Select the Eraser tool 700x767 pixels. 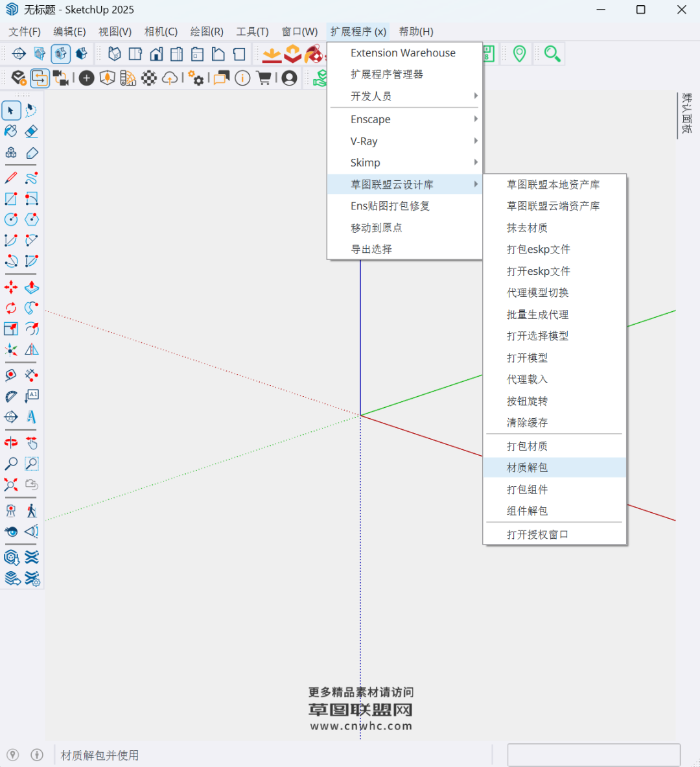(31, 132)
